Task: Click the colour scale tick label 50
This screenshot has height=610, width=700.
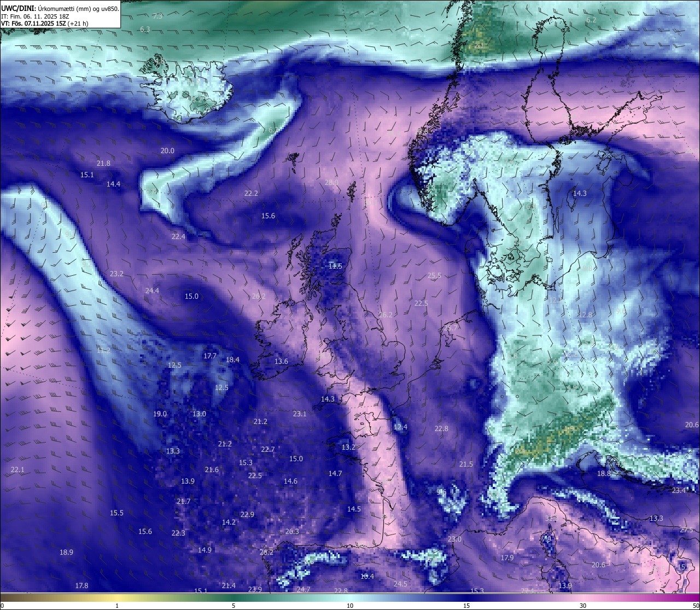Action: pos(696,606)
